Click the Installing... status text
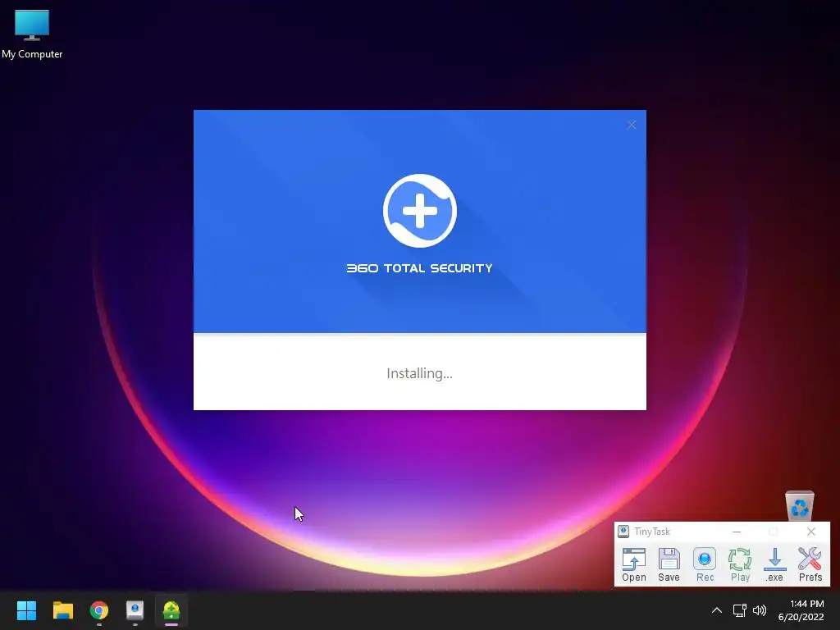The height and width of the screenshot is (630, 840). click(x=419, y=373)
